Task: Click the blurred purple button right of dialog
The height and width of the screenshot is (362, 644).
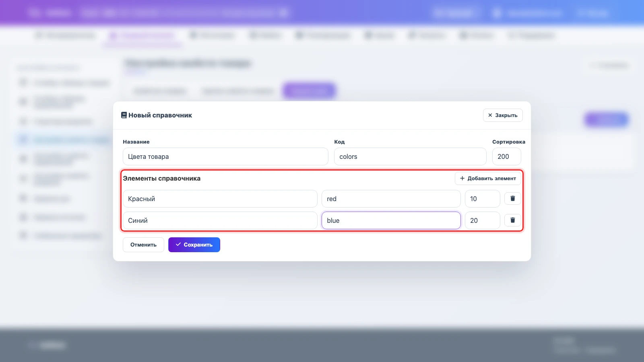Action: (x=607, y=119)
